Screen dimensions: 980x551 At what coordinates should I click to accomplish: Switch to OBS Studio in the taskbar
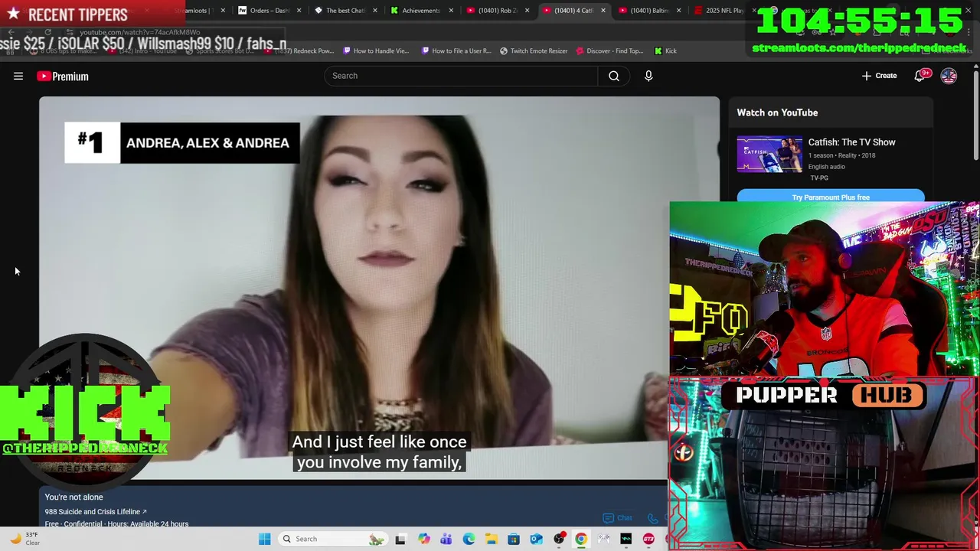(x=559, y=539)
